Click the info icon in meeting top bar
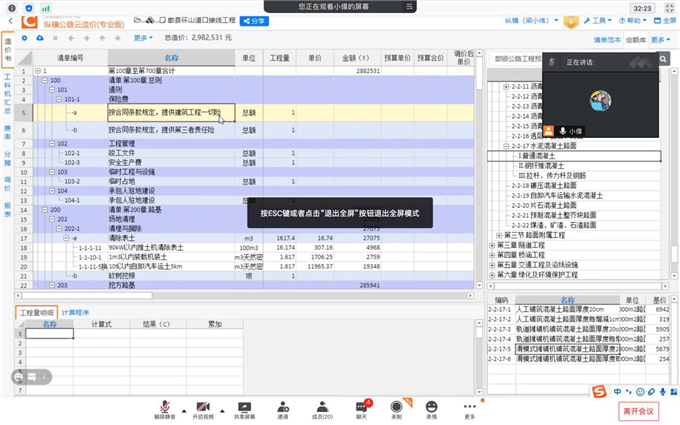This screenshot has width=680, height=425. click(x=12, y=8)
